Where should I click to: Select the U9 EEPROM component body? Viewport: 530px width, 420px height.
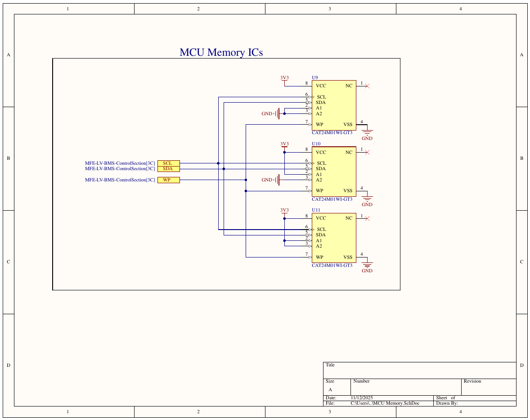click(334, 105)
